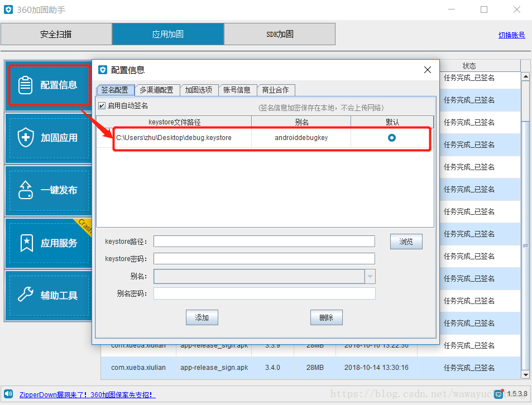Focus the keystore密码 input field

point(264,259)
